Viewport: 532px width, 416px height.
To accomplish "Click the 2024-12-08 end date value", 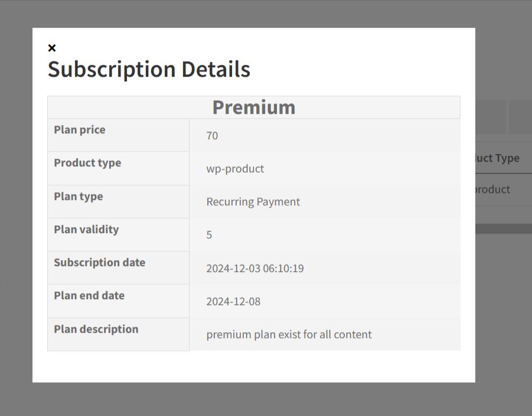I will (233, 302).
